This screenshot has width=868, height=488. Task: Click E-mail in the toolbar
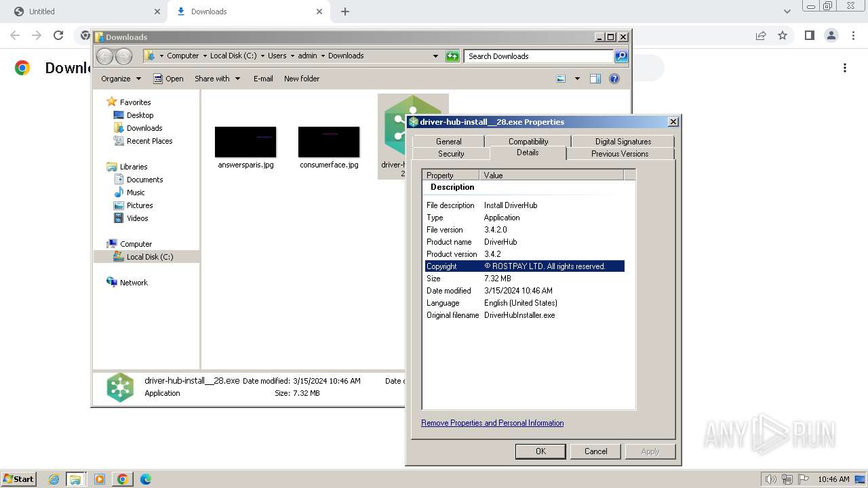tap(263, 79)
